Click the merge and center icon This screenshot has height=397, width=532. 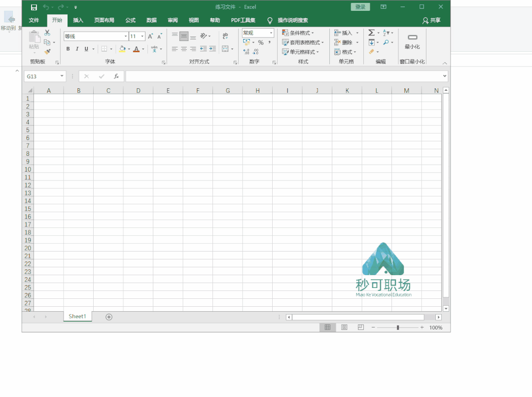[x=225, y=49]
